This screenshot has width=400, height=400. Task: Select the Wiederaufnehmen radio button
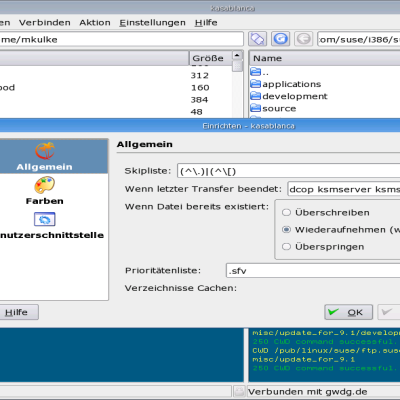[x=286, y=230]
